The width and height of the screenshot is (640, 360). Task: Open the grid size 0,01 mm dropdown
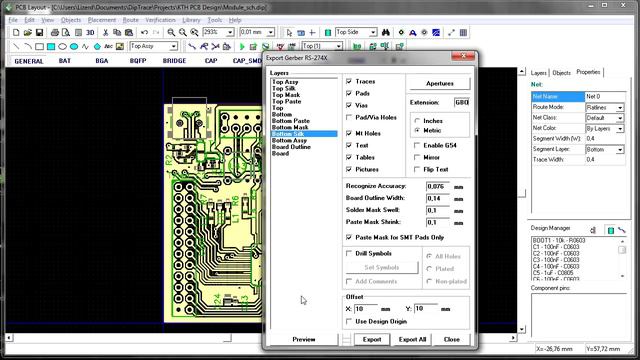(270, 32)
